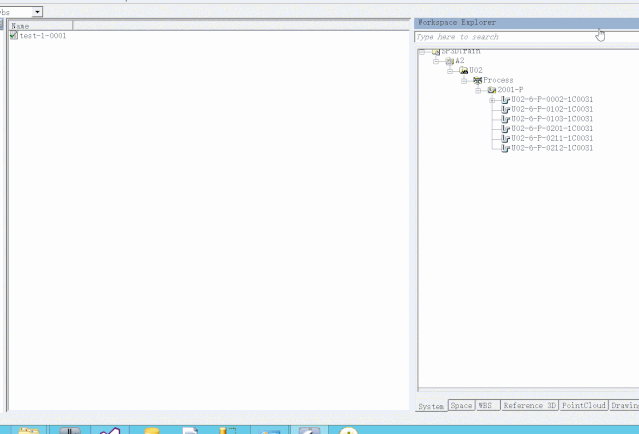Select U02-6-P-0002-1C0031 pipeline text
The image size is (639, 434).
coord(552,99)
